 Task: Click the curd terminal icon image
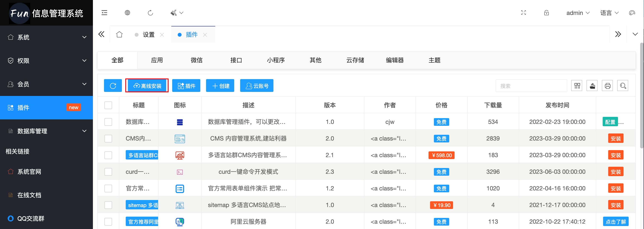tap(180, 172)
